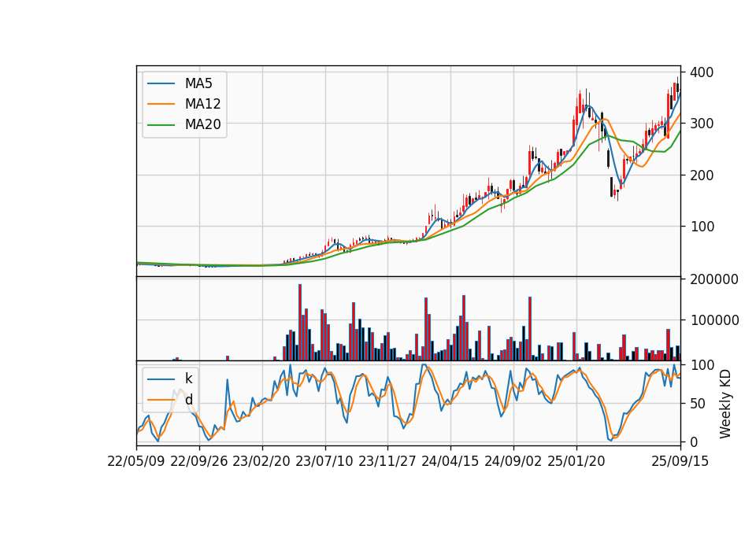Click the blue MA5 legend line swatch

coord(161,84)
